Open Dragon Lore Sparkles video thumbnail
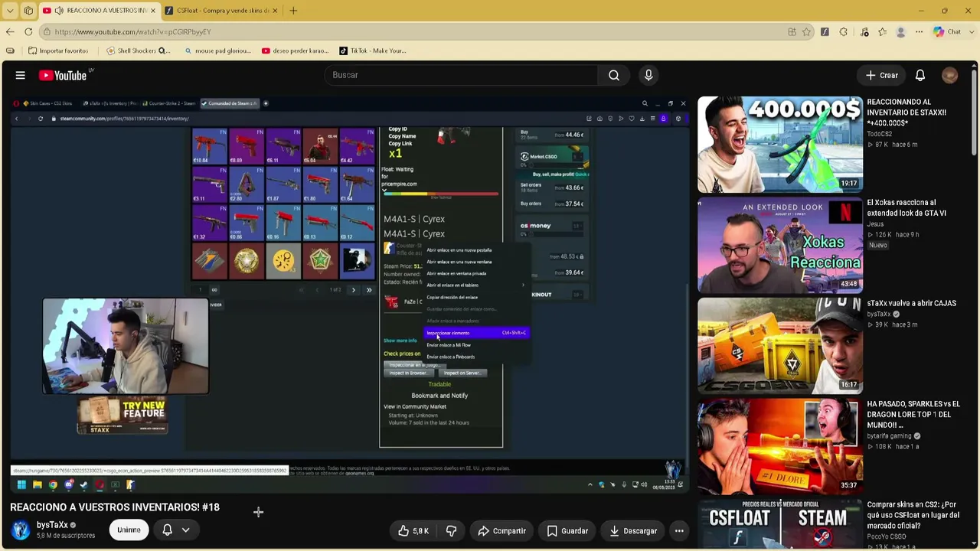The width and height of the screenshot is (980, 551). point(779,446)
